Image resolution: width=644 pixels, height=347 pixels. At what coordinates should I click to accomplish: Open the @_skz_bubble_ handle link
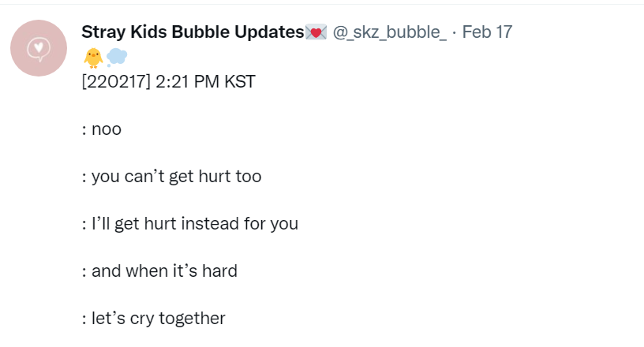389,32
